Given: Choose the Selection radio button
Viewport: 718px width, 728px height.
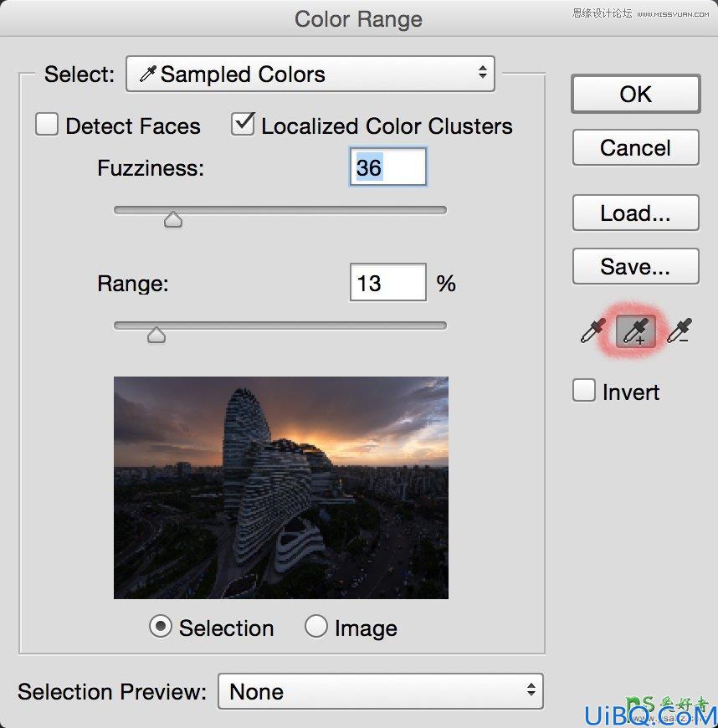Looking at the screenshot, I should (161, 626).
